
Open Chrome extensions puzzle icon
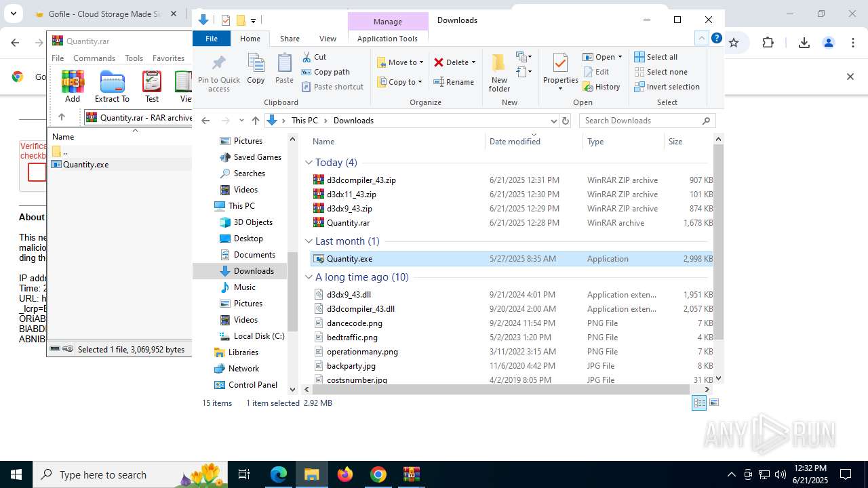(x=768, y=43)
